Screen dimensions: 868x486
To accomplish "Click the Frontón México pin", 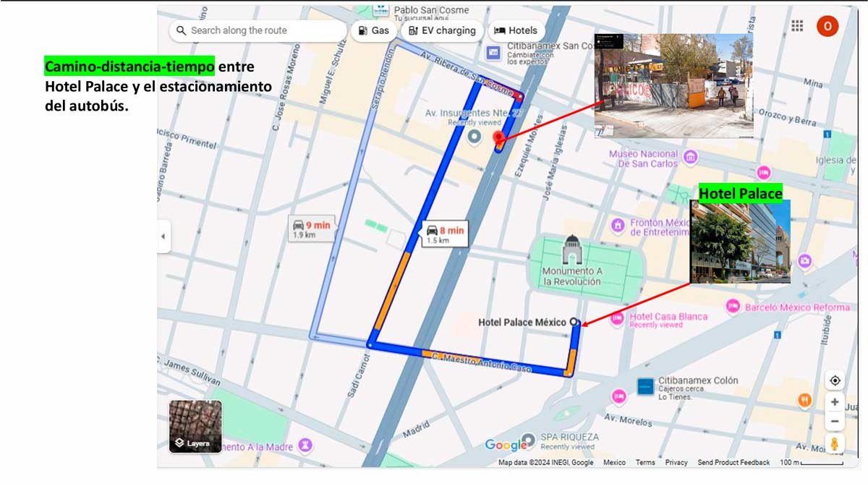I will coord(618,226).
